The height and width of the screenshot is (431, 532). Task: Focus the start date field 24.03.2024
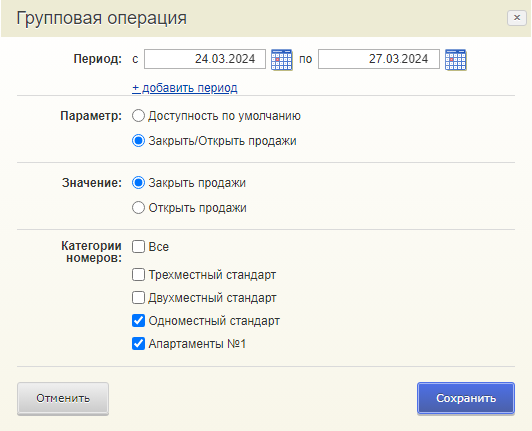(x=205, y=59)
